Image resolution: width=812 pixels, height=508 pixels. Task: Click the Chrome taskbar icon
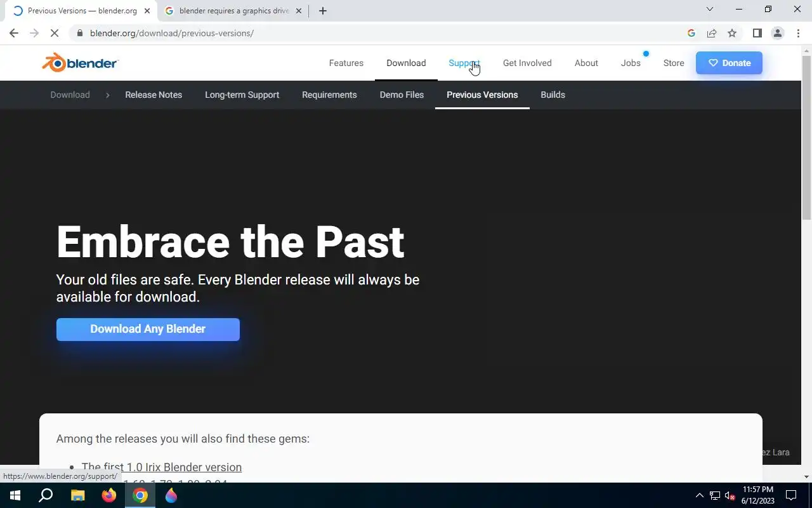click(x=140, y=495)
